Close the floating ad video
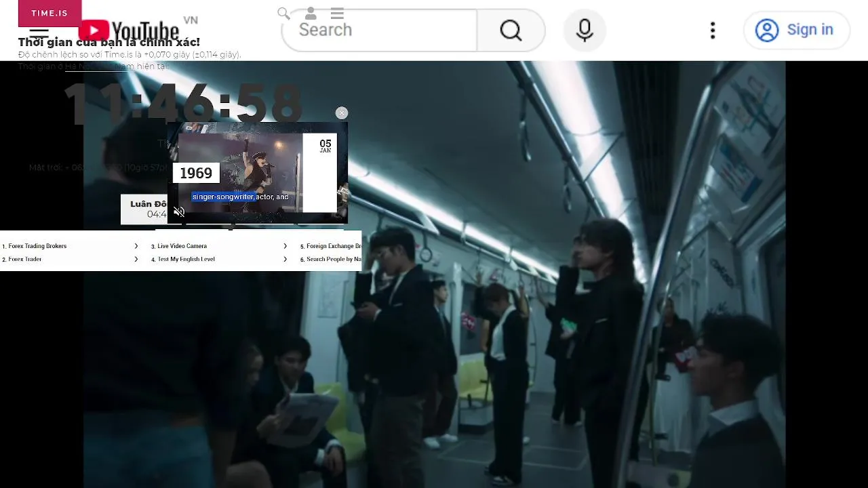 pyautogui.click(x=342, y=113)
